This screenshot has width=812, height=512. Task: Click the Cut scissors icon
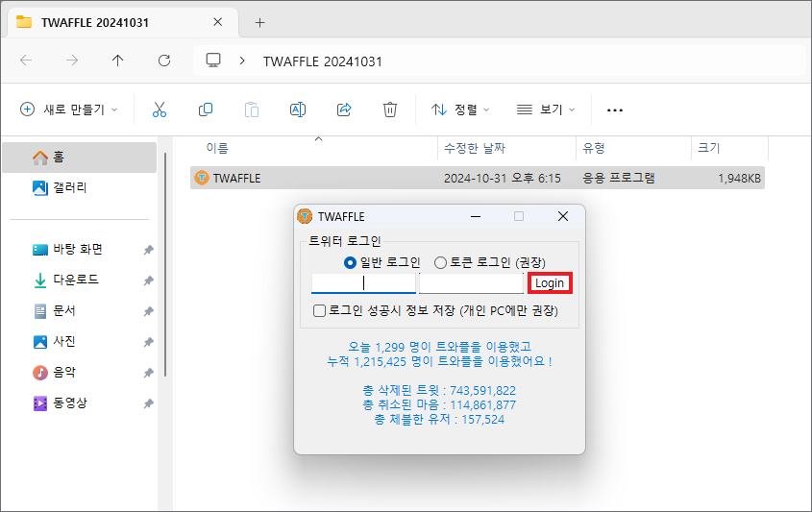(x=160, y=110)
